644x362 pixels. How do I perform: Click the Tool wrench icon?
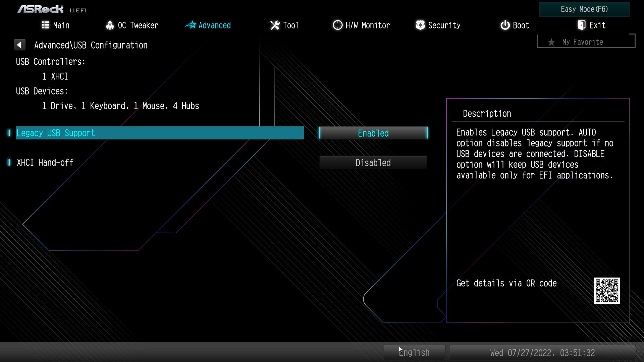click(x=275, y=25)
